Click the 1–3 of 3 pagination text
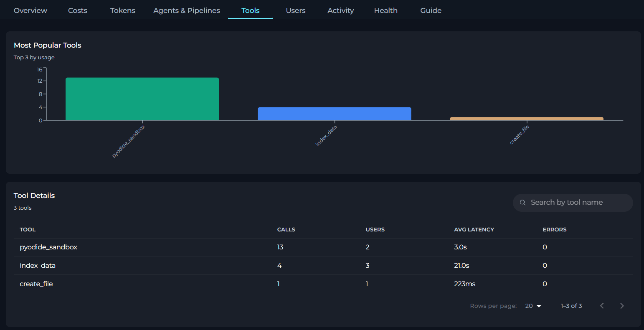The width and height of the screenshot is (644, 330). 571,306
